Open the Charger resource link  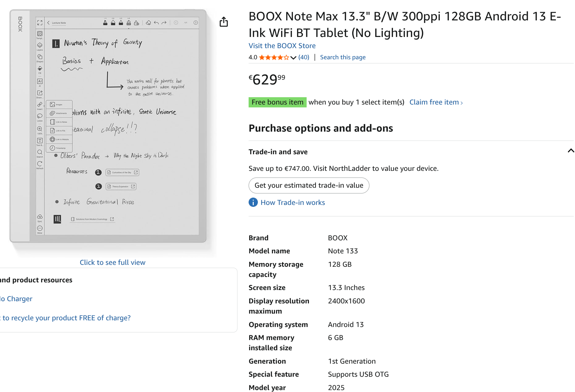click(x=16, y=299)
